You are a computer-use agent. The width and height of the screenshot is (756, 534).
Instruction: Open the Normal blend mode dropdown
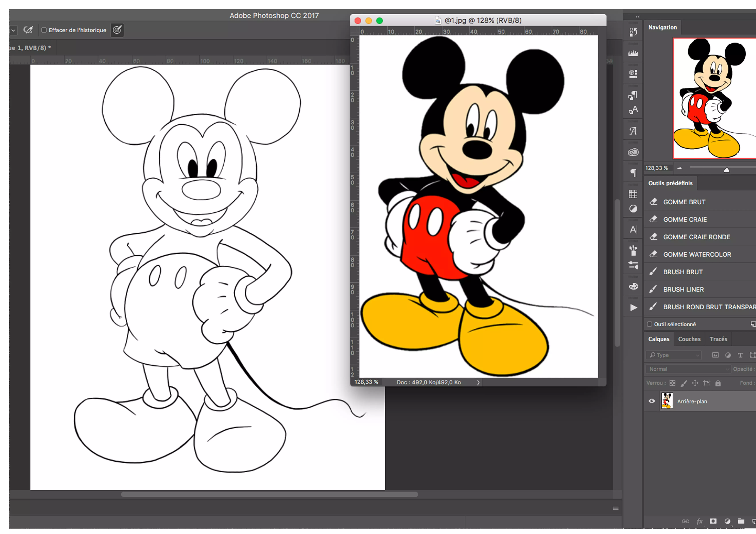click(x=688, y=369)
